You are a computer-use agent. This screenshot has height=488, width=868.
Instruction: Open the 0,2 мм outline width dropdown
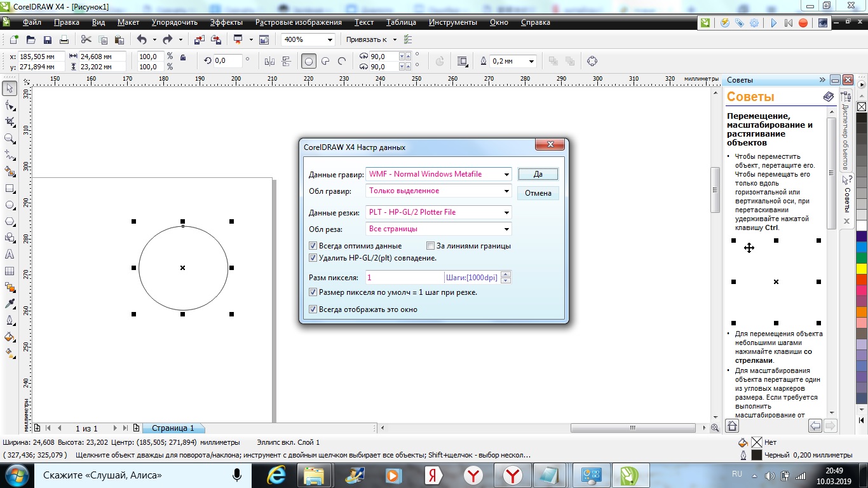[x=531, y=61]
